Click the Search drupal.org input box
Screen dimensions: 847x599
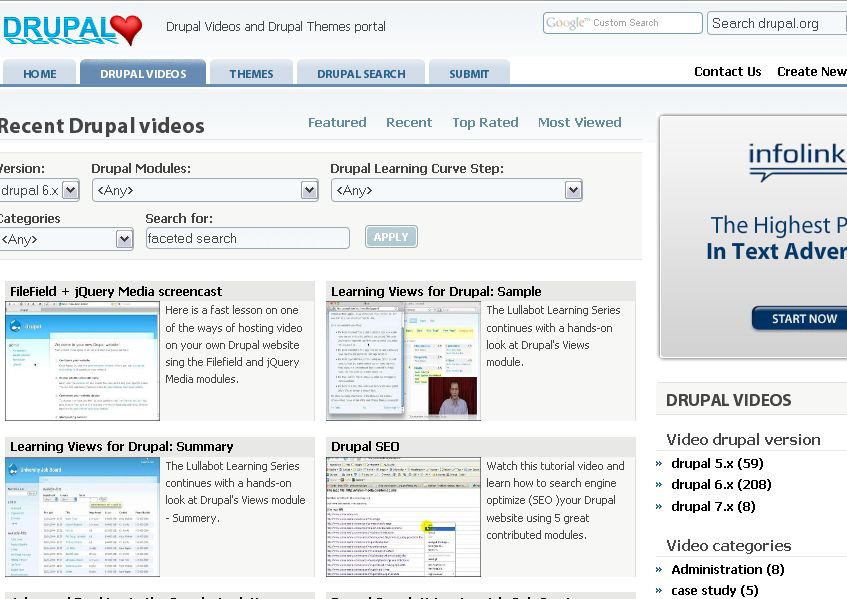pyautogui.click(x=777, y=23)
